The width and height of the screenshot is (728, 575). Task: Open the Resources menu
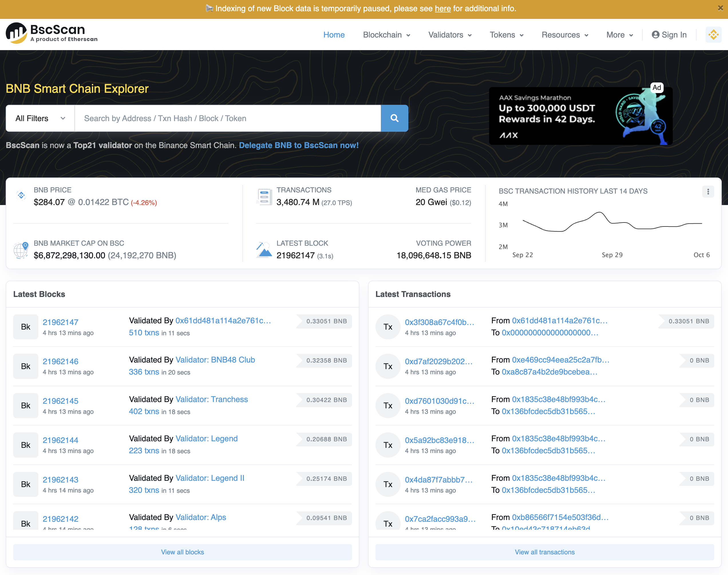pyautogui.click(x=565, y=35)
